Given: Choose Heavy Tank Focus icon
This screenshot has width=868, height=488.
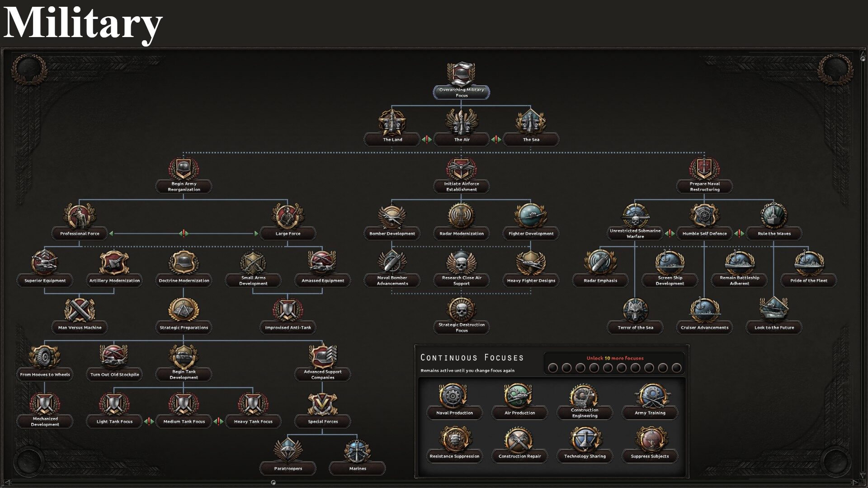Looking at the screenshot, I should coord(253,404).
